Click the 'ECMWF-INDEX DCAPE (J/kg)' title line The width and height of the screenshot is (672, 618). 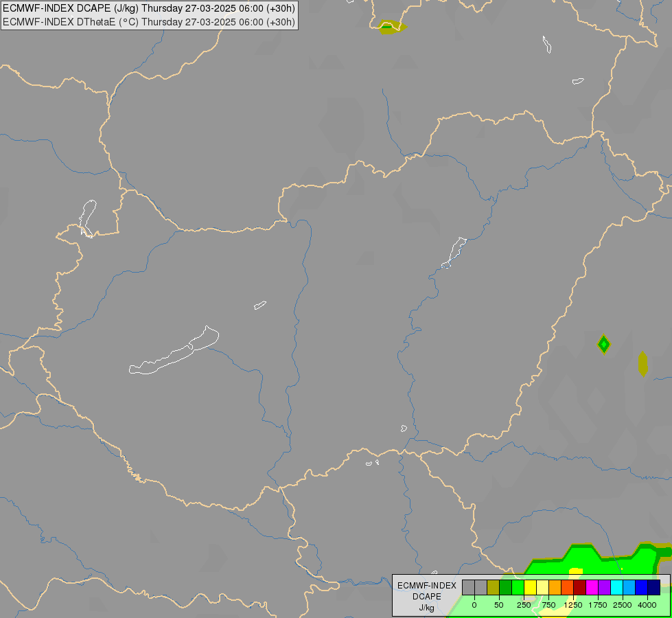(149, 8)
